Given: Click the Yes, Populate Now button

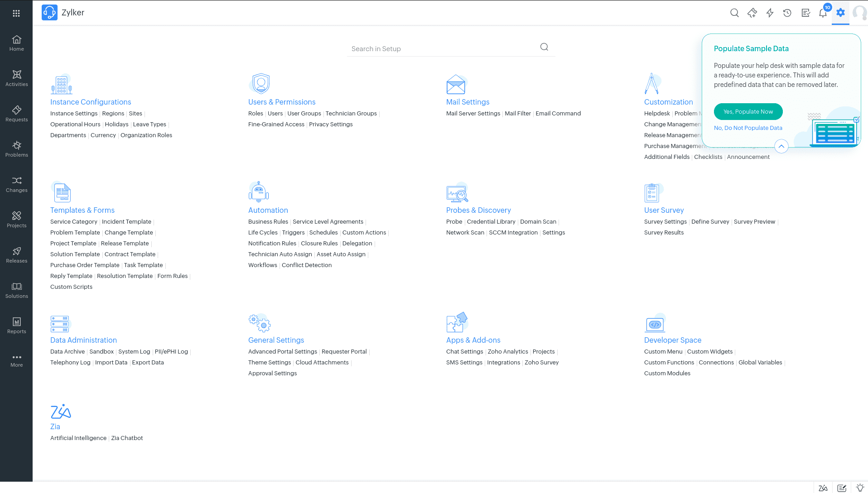Looking at the screenshot, I should point(748,112).
